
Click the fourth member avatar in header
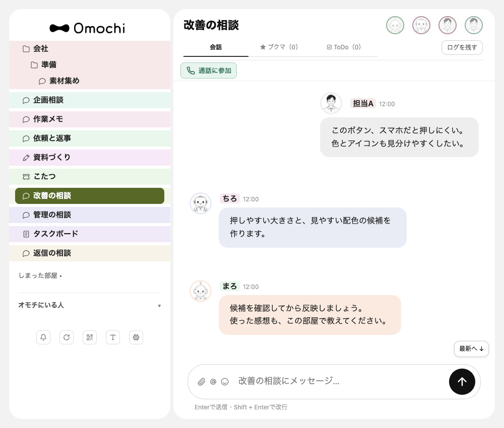(x=474, y=25)
